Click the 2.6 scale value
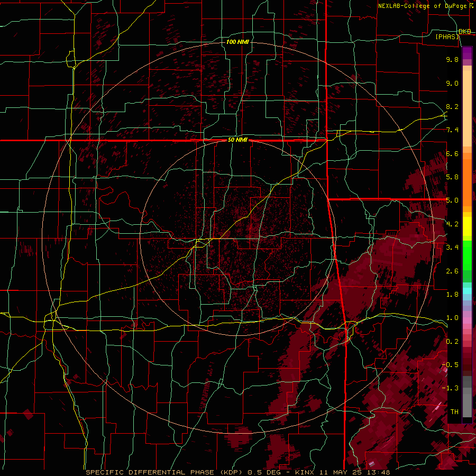476x476 pixels. [x=452, y=271]
